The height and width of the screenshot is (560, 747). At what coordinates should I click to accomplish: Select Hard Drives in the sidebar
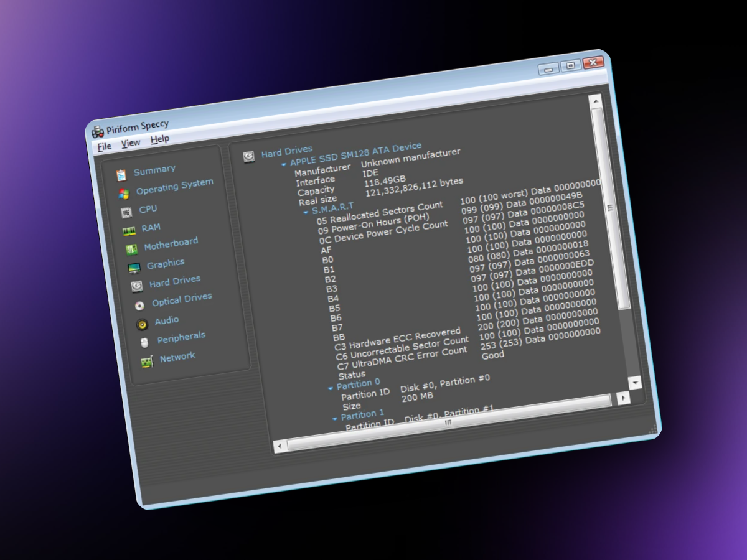pos(175,281)
